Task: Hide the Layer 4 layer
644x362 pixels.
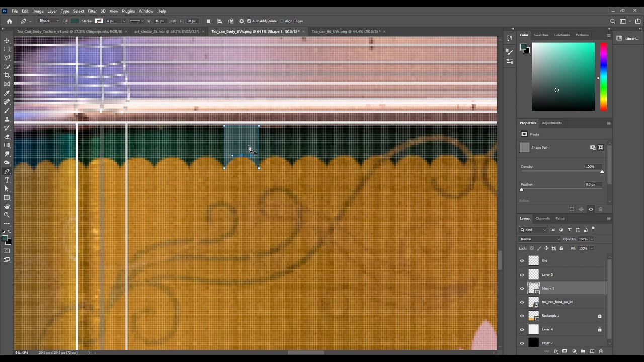Action: [x=522, y=329]
